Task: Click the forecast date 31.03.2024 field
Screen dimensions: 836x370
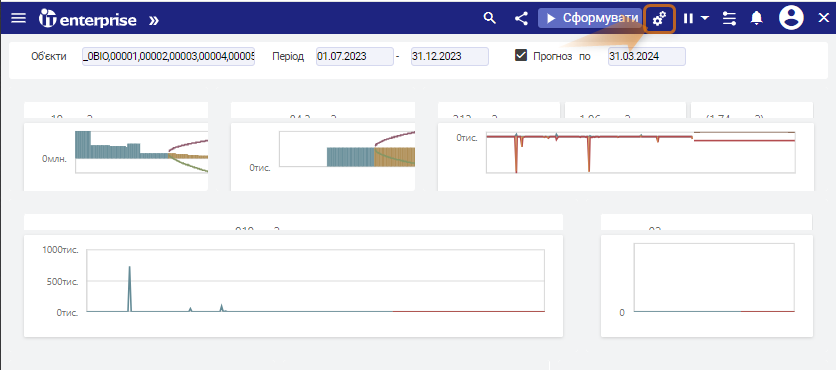Action: (647, 57)
